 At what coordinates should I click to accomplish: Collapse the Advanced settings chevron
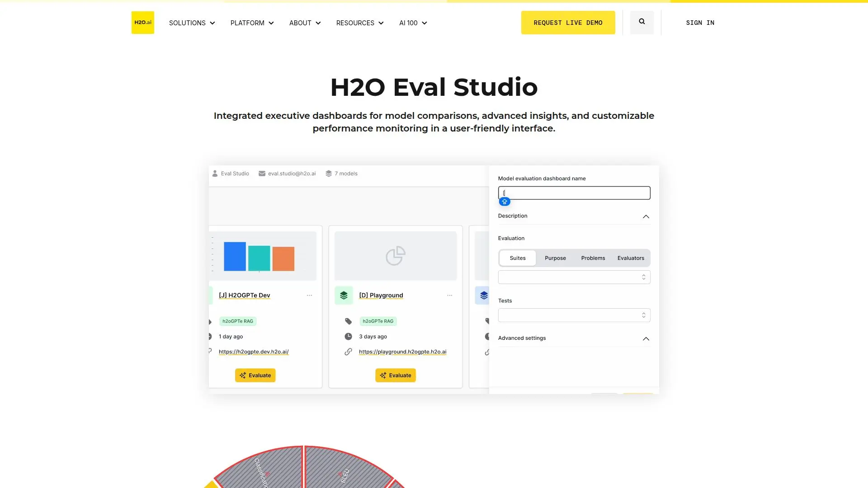click(646, 338)
